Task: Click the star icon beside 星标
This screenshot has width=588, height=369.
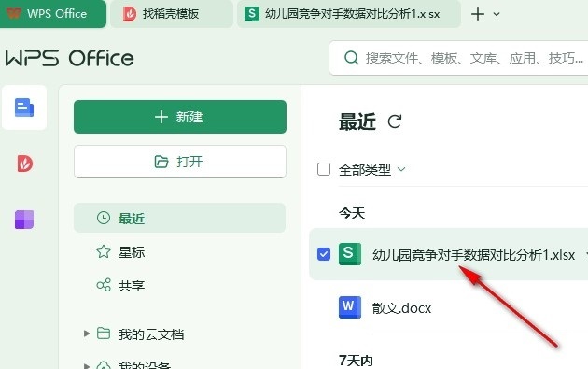Action: click(x=104, y=251)
